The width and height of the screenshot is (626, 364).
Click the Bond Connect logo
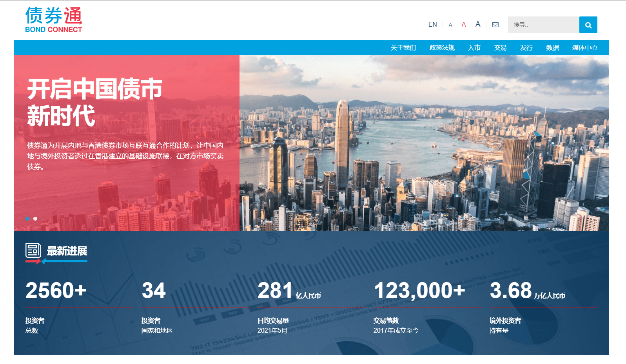click(54, 20)
